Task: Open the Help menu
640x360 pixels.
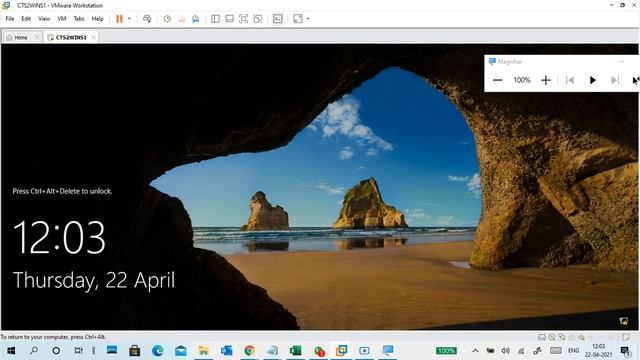Action: pyautogui.click(x=98, y=19)
